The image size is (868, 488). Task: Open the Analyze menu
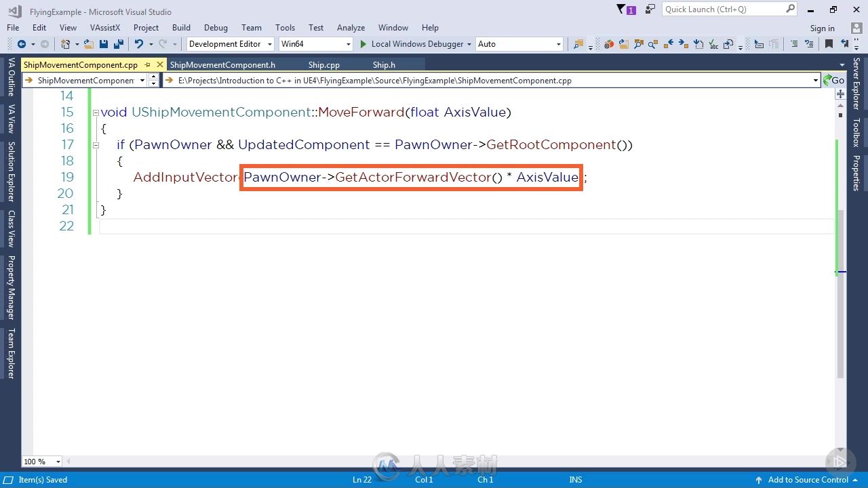click(351, 28)
